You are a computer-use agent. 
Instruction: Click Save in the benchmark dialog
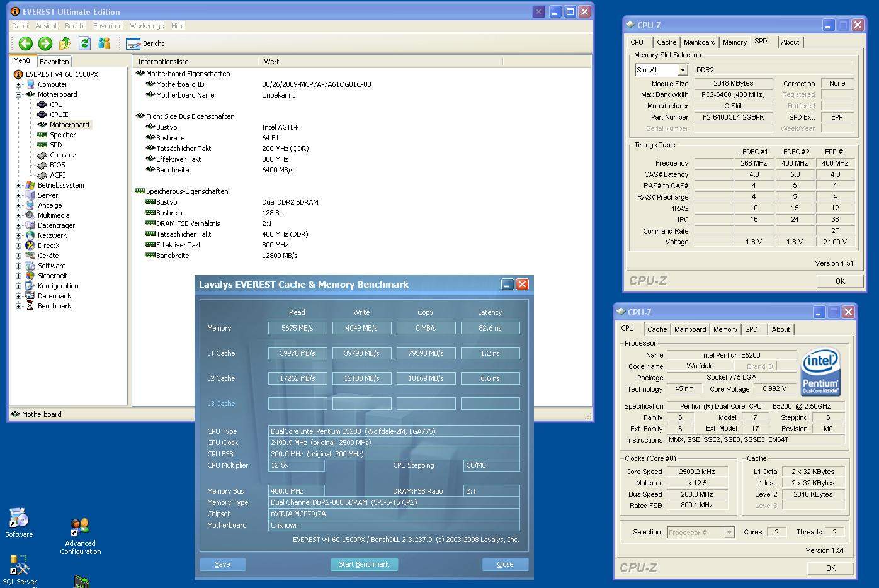(222, 564)
